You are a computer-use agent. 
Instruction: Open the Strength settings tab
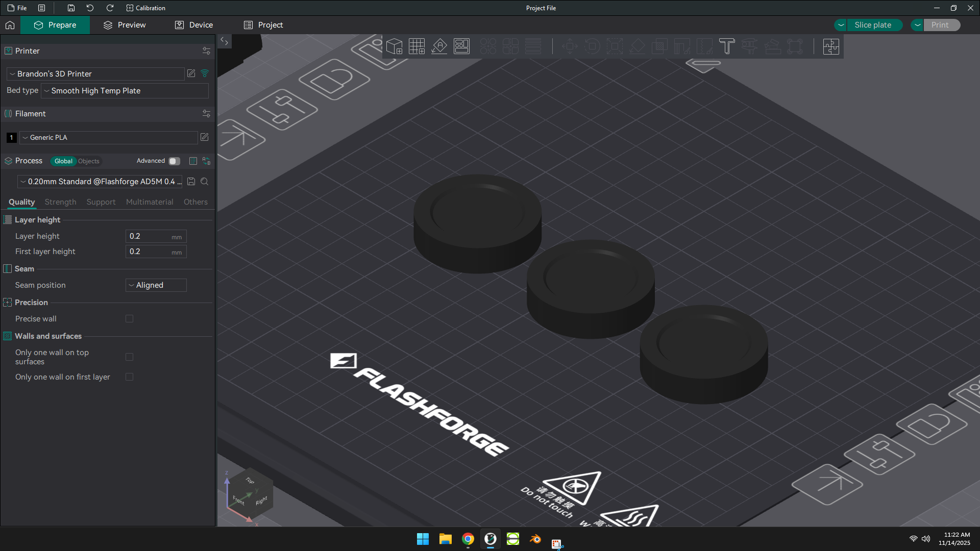coord(60,202)
